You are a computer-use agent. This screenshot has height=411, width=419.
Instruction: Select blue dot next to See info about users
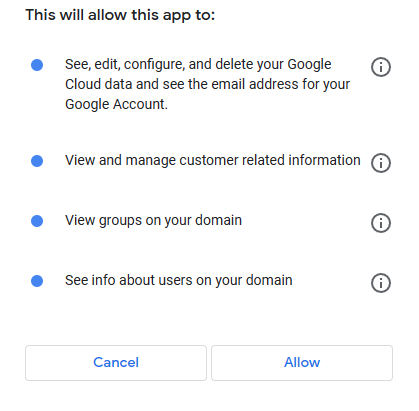(x=37, y=281)
